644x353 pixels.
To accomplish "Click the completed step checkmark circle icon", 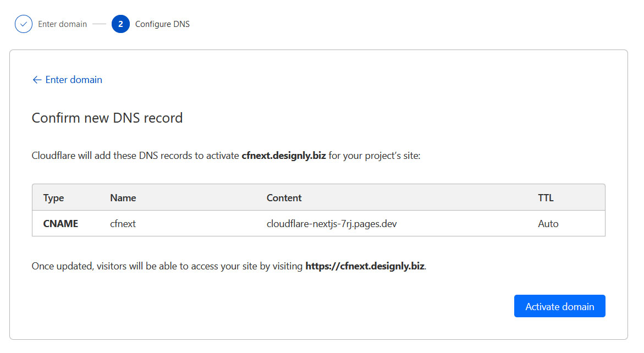I will point(24,24).
